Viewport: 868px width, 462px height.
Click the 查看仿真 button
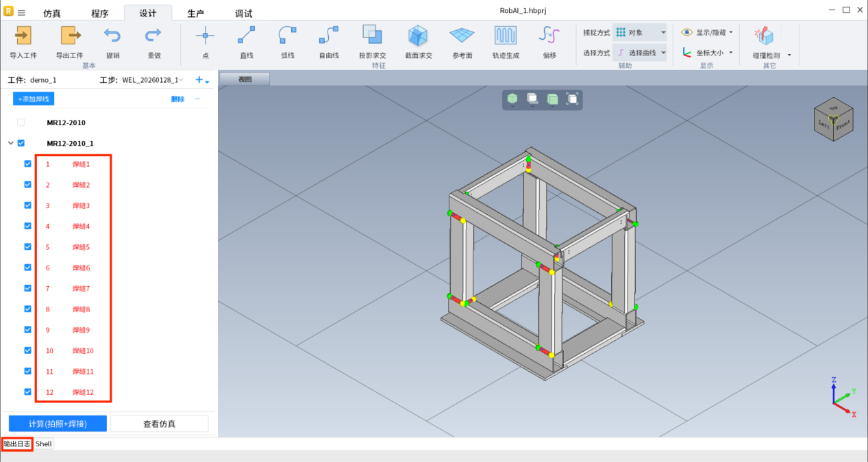(x=159, y=424)
